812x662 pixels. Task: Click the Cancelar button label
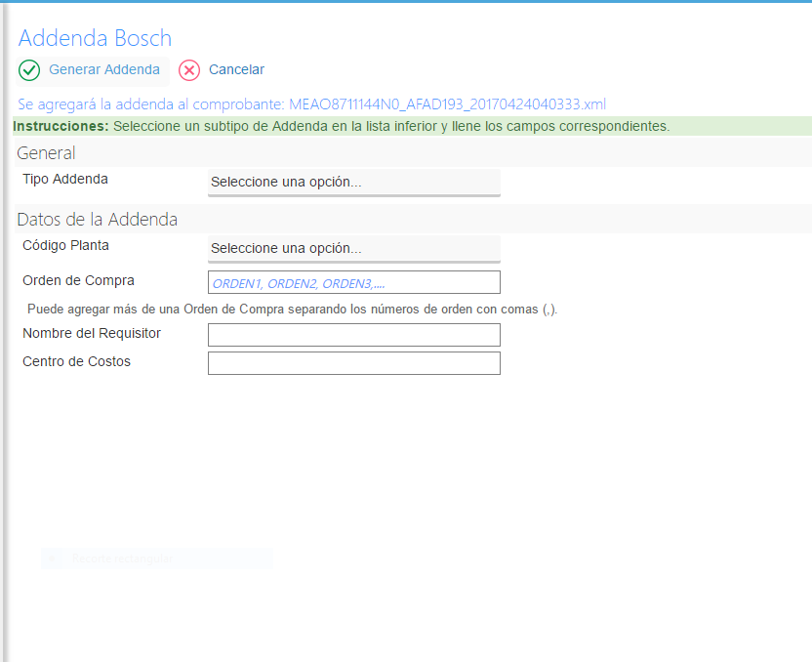(236, 69)
